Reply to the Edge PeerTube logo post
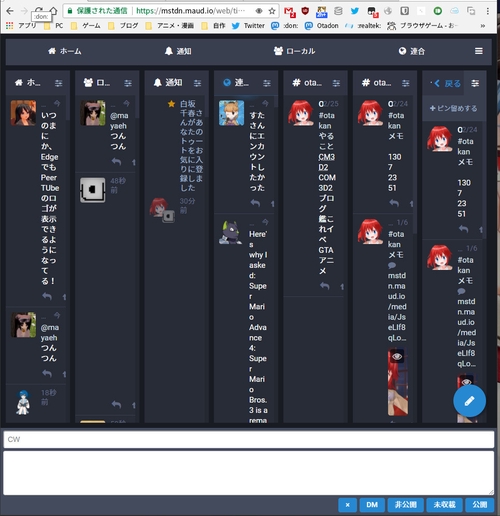Screen dimensions: 500x516 [x=47, y=296]
